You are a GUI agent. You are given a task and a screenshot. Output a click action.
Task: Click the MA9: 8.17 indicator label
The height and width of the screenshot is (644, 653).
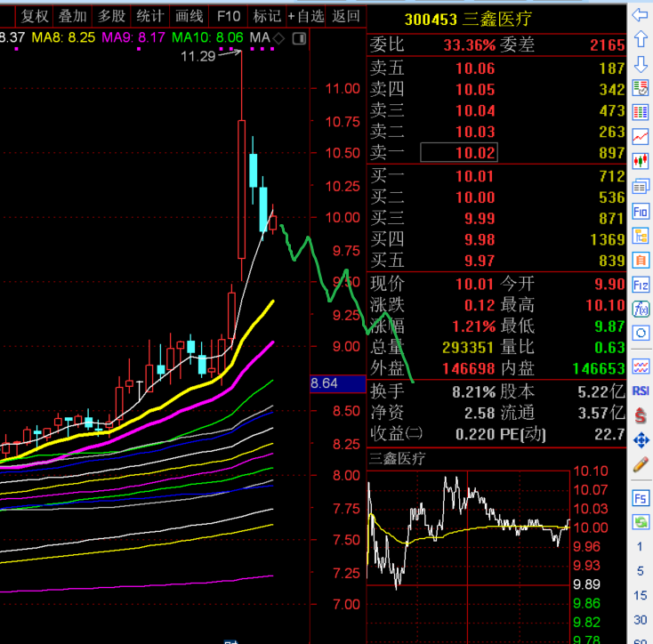[x=133, y=37]
